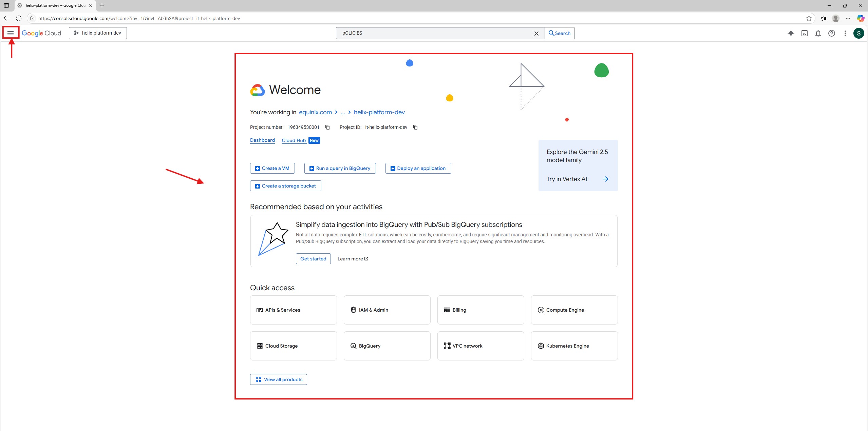Screen dimensions: 868x431
Task: Expand the breadcrumb ellipsis folder path
Action: click(x=343, y=112)
